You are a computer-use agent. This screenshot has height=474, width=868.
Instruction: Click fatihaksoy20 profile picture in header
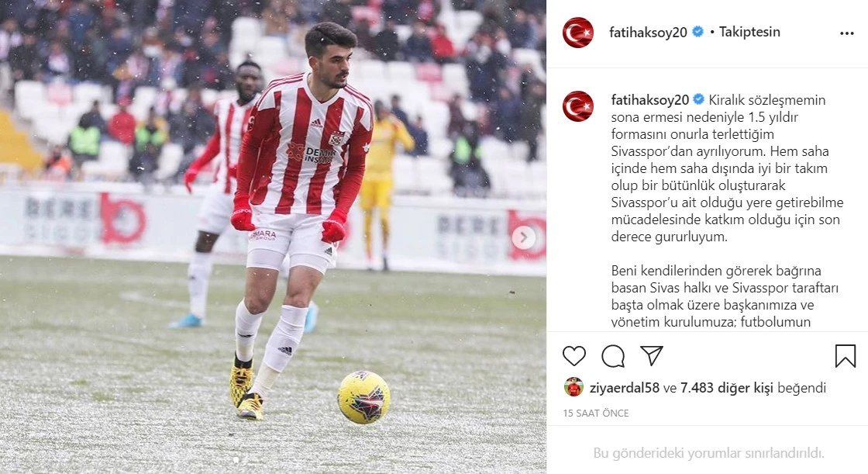[578, 33]
